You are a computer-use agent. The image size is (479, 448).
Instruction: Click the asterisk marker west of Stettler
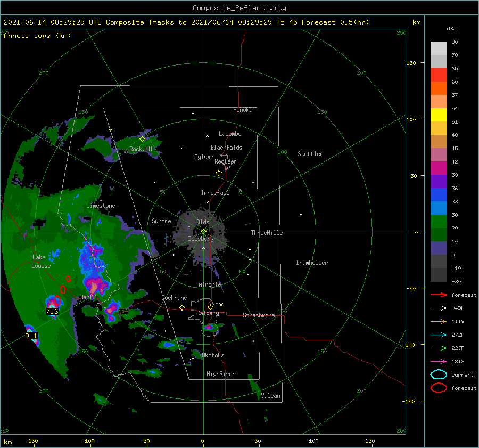tap(253, 183)
